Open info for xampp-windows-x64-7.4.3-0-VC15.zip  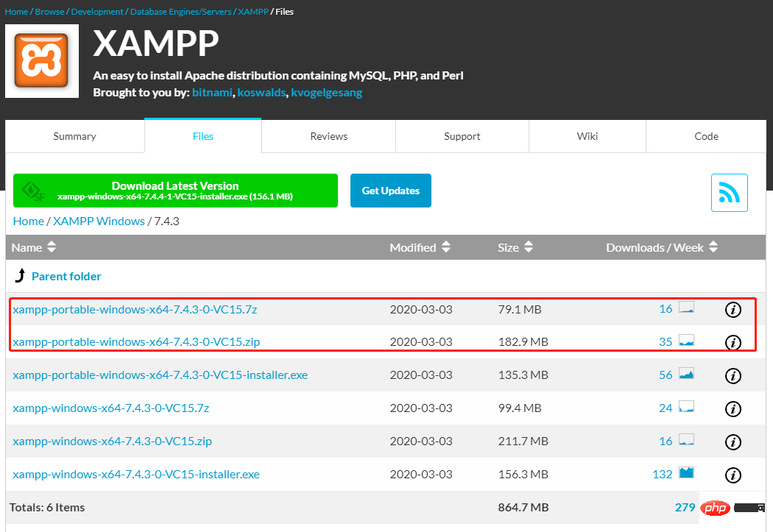tap(733, 441)
